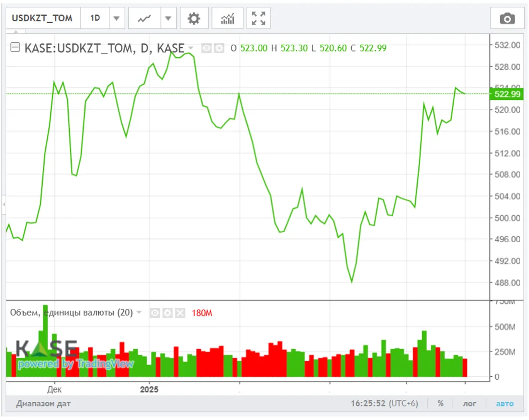529x420 pixels.
Task: Remove the volume indicator with the X icon
Action: point(180,313)
